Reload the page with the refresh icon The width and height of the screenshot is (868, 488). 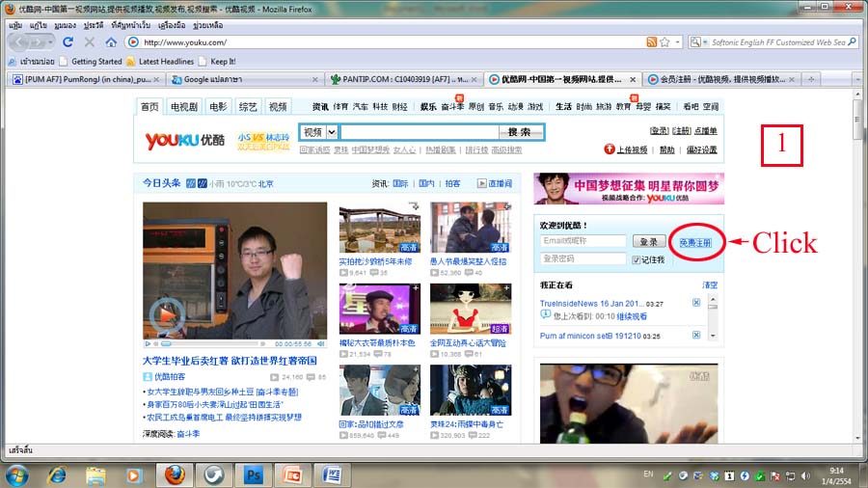tap(68, 42)
